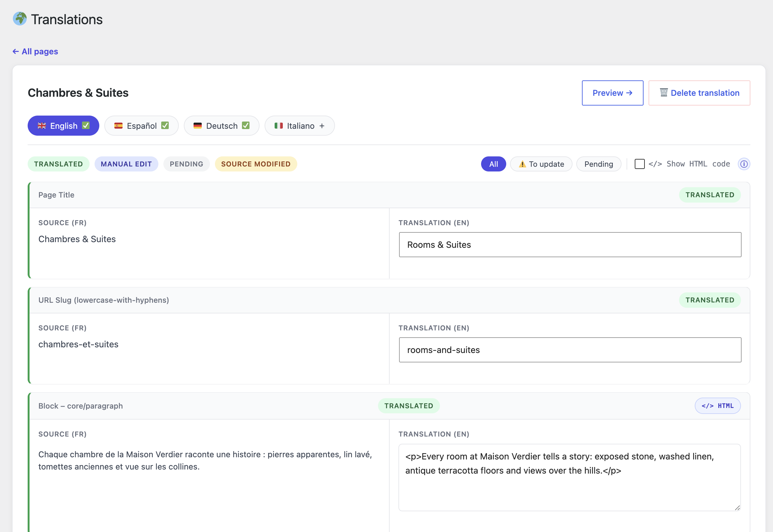The image size is (773, 532).
Task: Click French source paragraph about Maison Verdier
Action: pyautogui.click(x=205, y=460)
